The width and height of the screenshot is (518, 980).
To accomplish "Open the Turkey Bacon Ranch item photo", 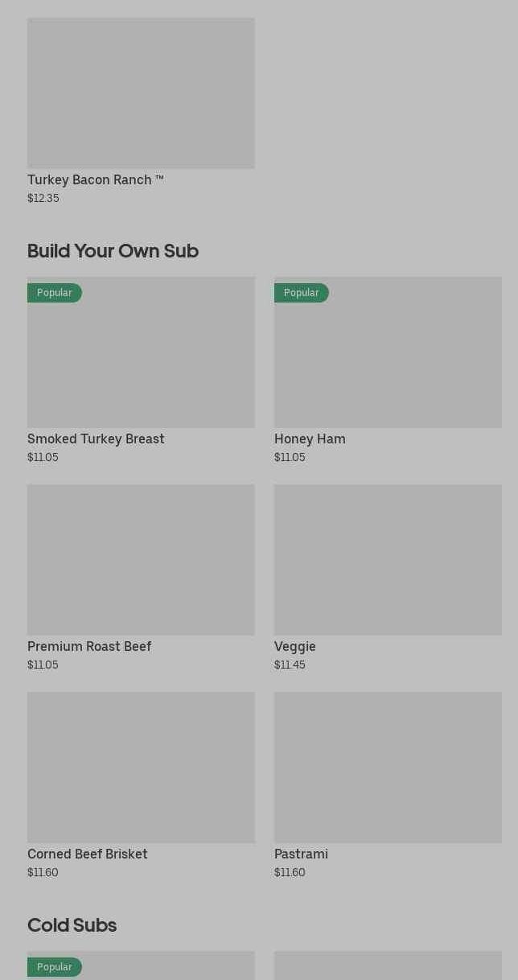I will tap(141, 93).
